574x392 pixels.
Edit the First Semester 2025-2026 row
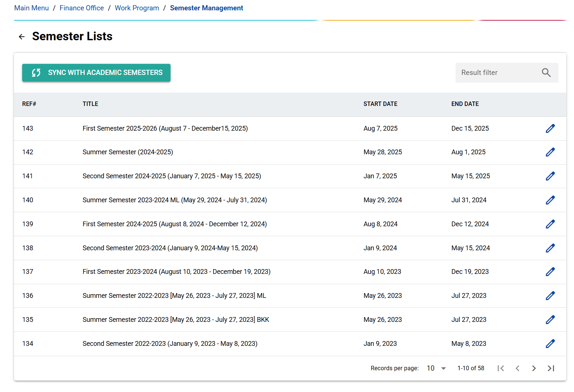[x=550, y=128]
